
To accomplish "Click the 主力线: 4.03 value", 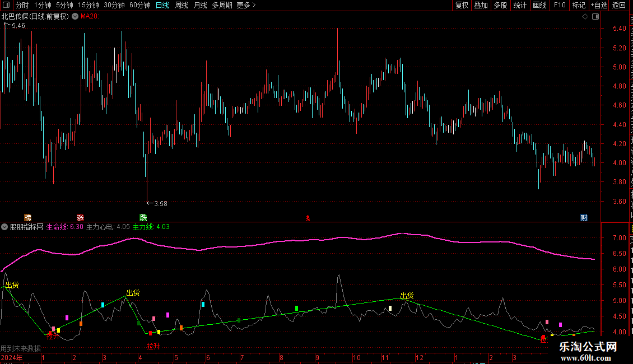I will (151, 227).
